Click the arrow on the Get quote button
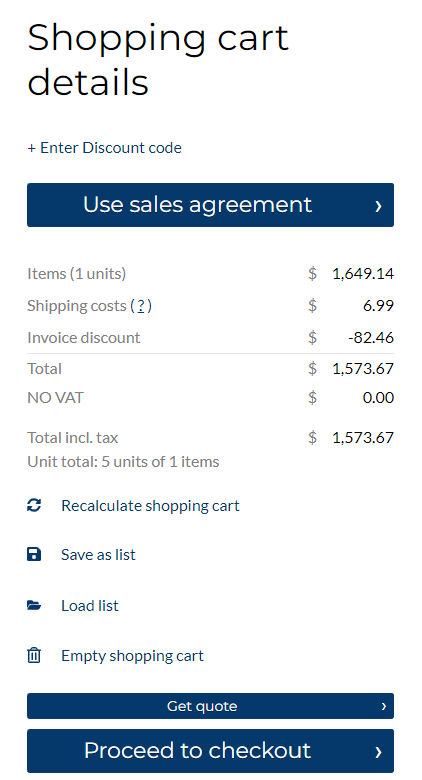 (383, 706)
